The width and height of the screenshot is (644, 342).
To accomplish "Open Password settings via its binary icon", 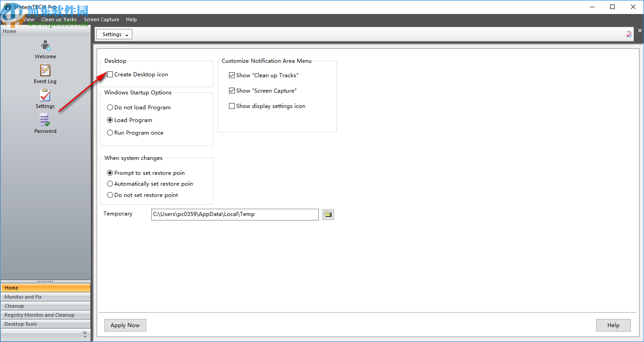I will tap(45, 120).
